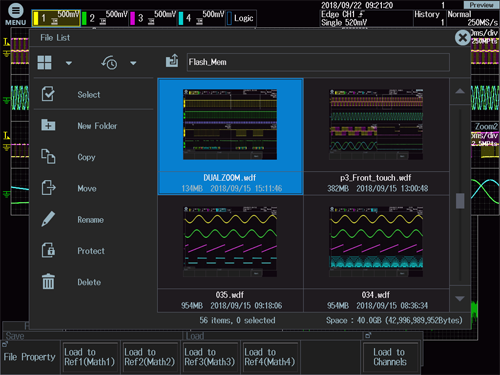Select the DUALZOOM.wdf thumbnail
500x375 pixels.
pos(230,124)
